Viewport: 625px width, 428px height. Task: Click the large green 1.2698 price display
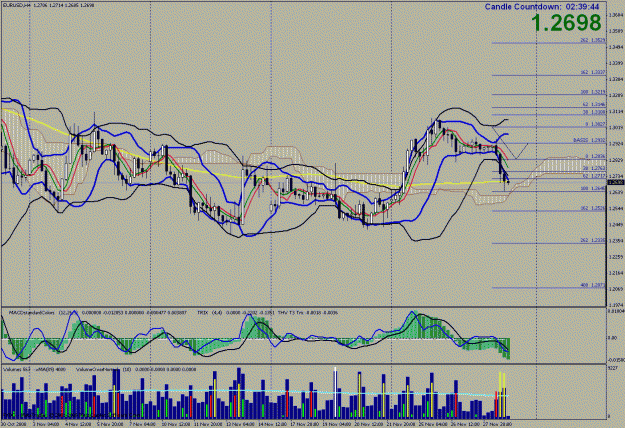566,23
